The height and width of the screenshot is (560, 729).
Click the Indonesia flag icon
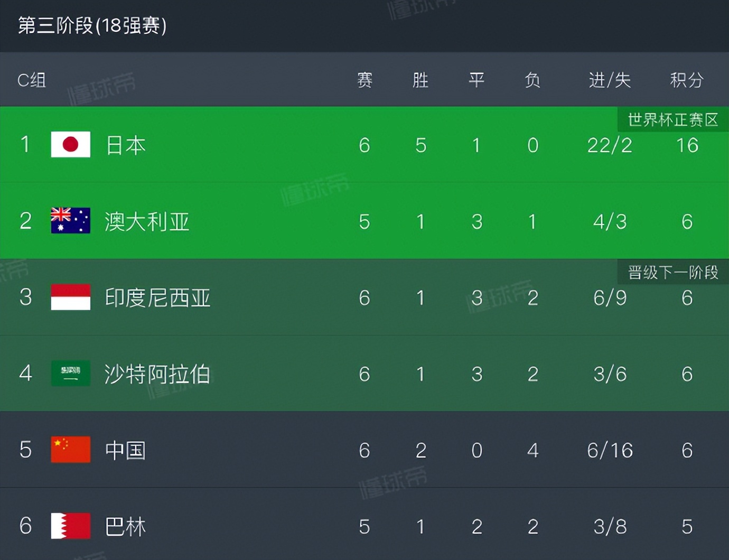(x=70, y=297)
